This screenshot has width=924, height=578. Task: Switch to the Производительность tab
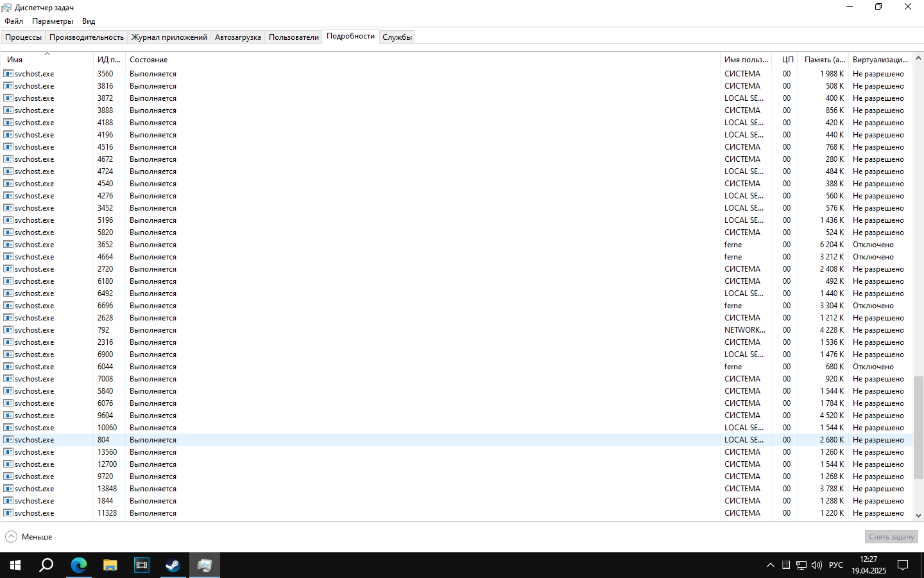click(87, 37)
